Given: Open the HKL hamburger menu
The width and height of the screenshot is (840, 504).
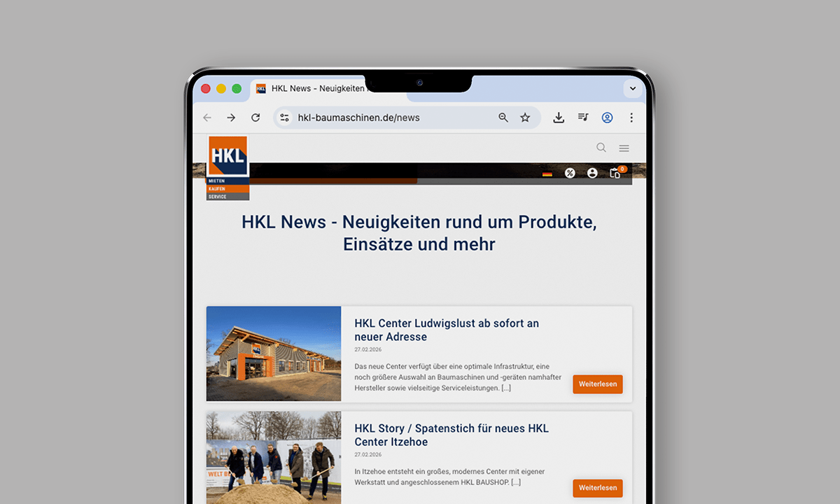Looking at the screenshot, I should point(624,148).
